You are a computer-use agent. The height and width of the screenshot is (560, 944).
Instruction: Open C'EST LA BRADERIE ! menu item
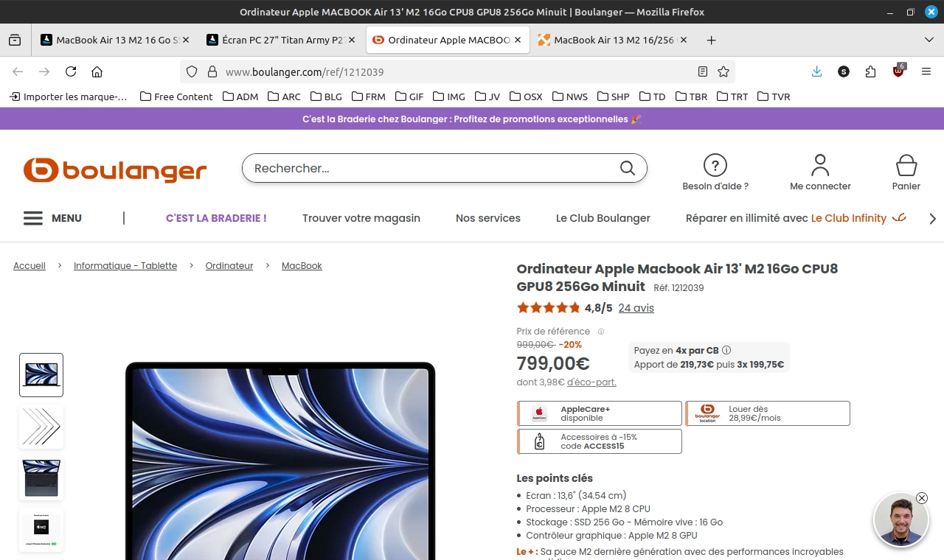point(216,218)
